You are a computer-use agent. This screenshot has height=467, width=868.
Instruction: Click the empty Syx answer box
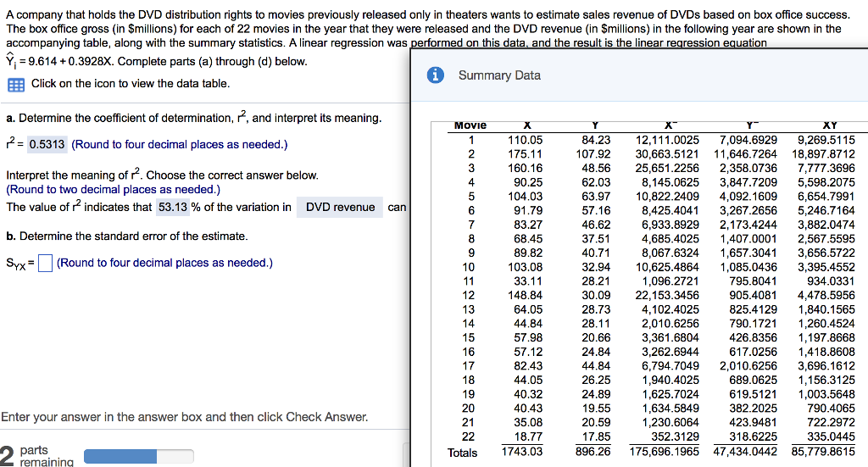[x=47, y=263]
